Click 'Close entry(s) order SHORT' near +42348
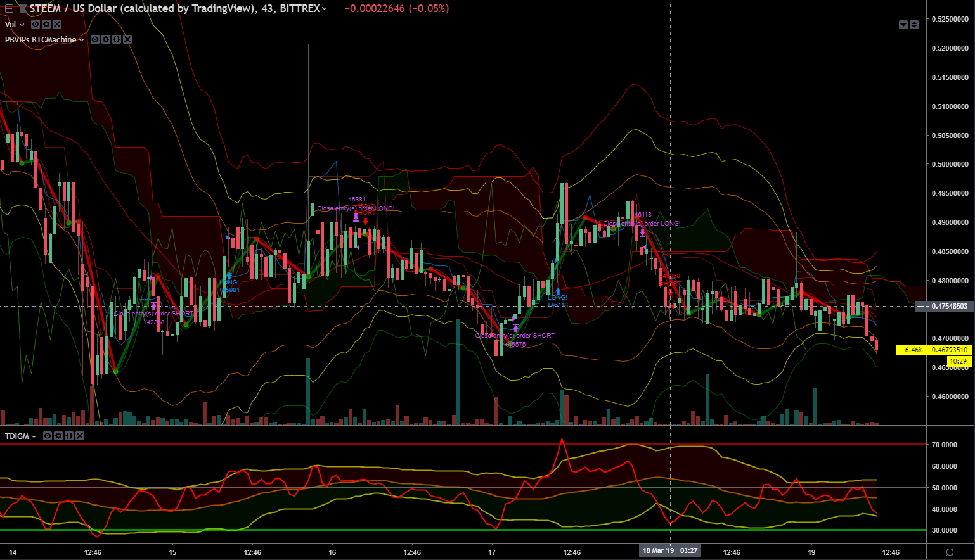This screenshot has height=560, width=975. [153, 314]
